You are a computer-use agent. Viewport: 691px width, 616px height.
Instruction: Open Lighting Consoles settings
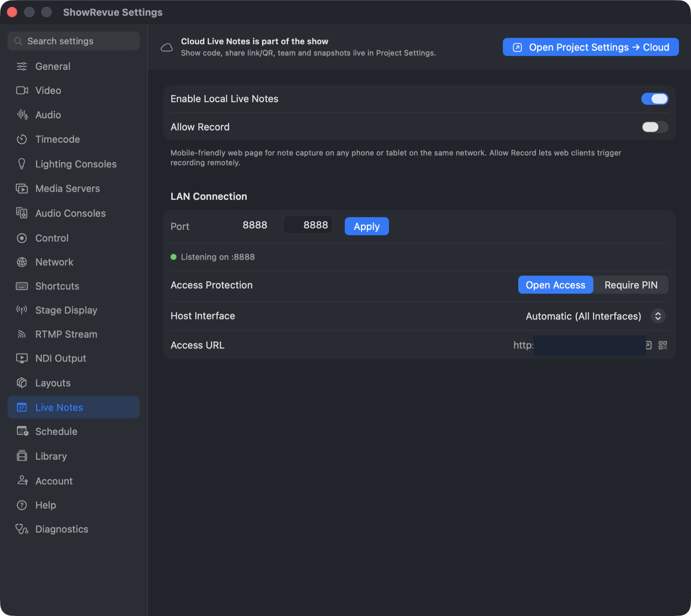tap(73, 164)
